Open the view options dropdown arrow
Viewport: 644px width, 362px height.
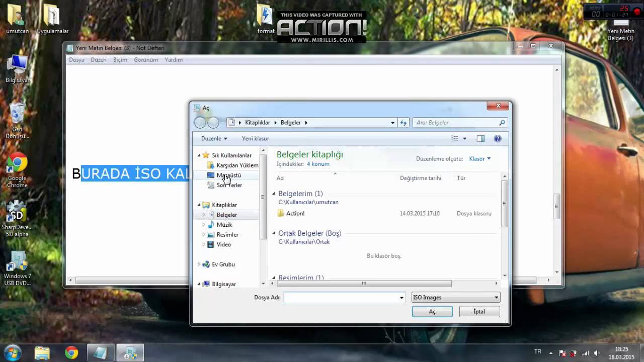coord(464,139)
